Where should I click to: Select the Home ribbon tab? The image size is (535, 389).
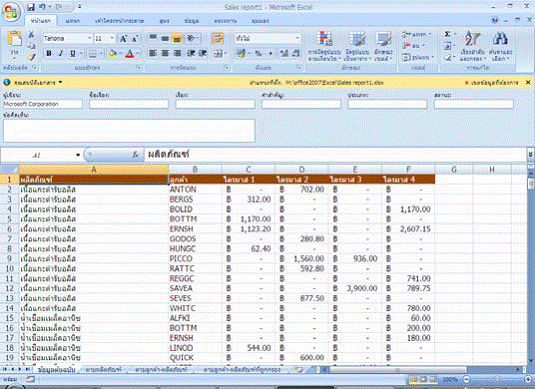click(x=41, y=21)
